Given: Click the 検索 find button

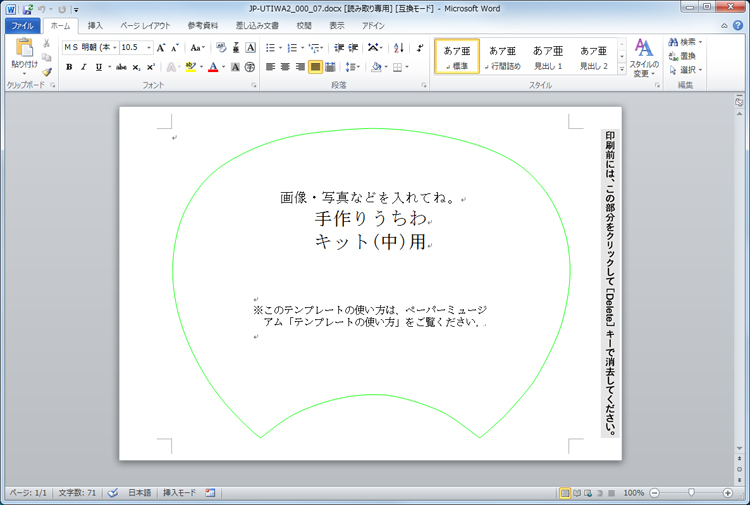Looking at the screenshot, I should pos(685,42).
